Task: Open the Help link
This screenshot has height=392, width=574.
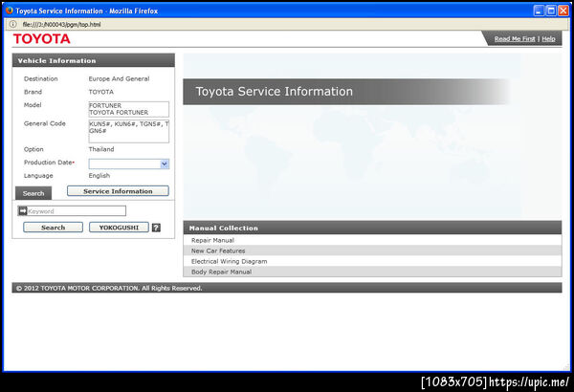Action: [x=548, y=39]
